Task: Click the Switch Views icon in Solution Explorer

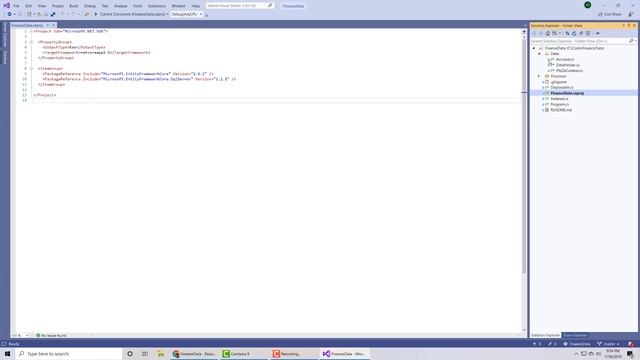Action: coord(555,33)
